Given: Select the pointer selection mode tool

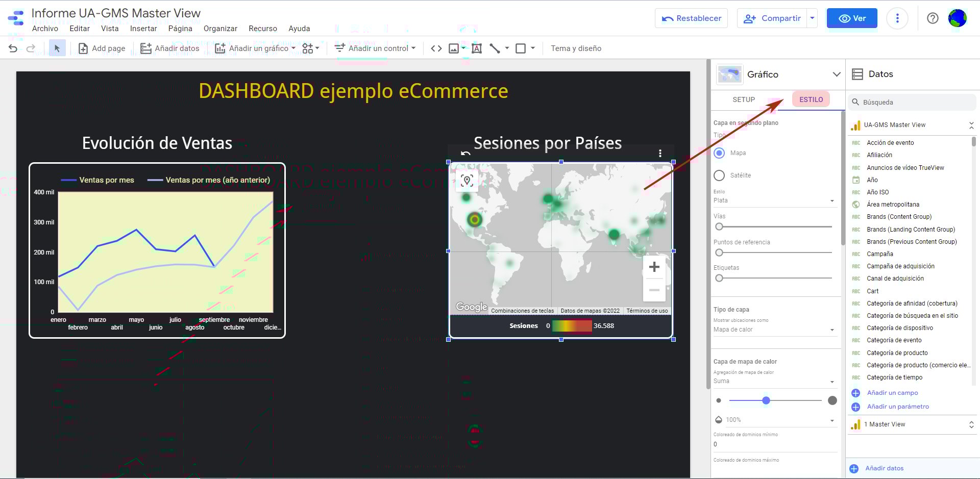Looking at the screenshot, I should 57,48.
